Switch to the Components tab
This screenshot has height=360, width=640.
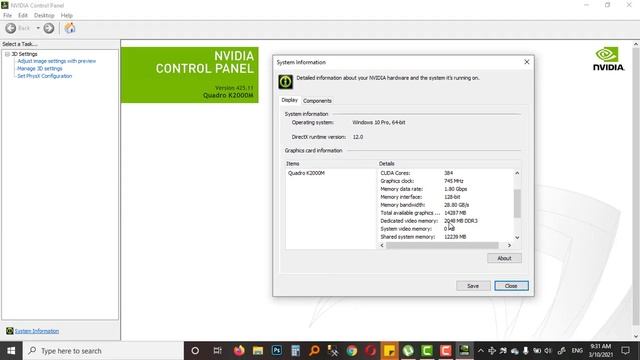[x=317, y=101]
